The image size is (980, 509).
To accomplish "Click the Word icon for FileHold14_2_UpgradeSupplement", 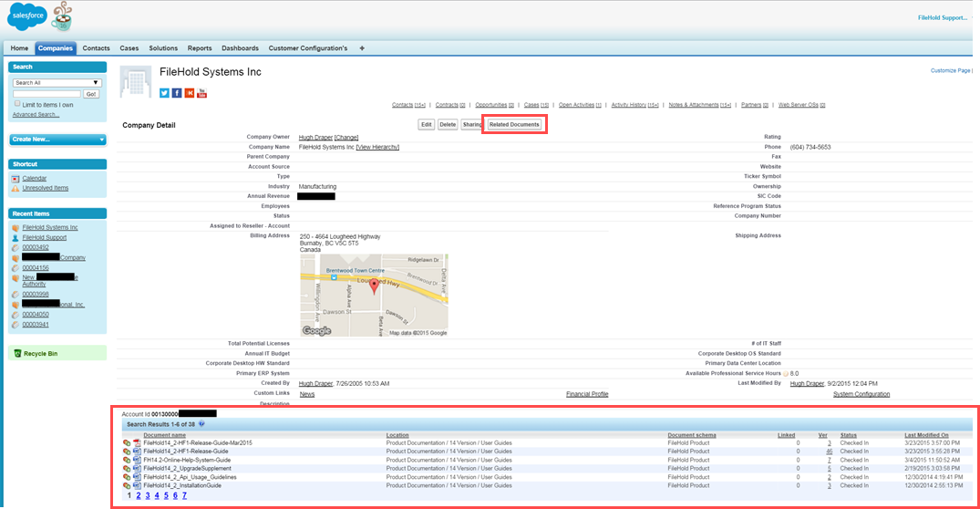I will [137, 468].
